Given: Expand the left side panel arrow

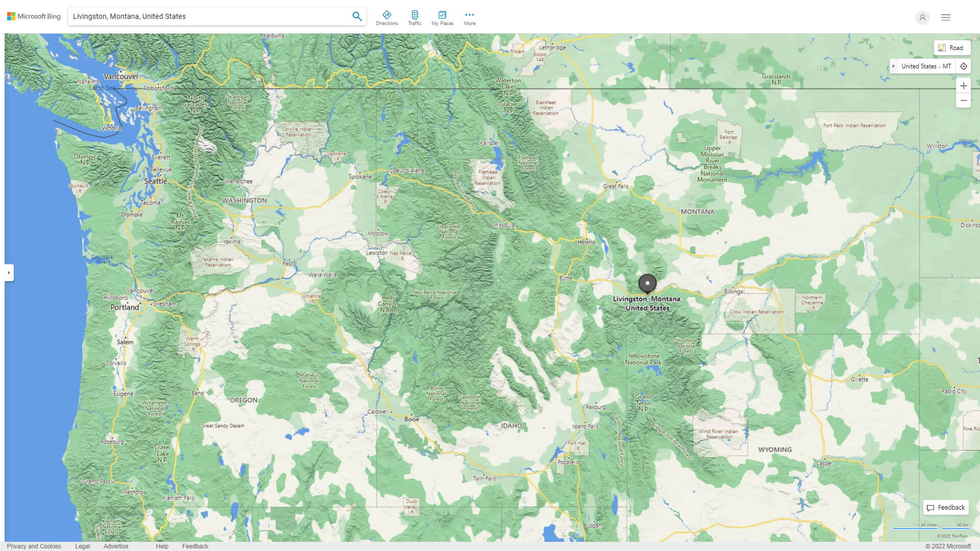Looking at the screenshot, I should pos(9,273).
